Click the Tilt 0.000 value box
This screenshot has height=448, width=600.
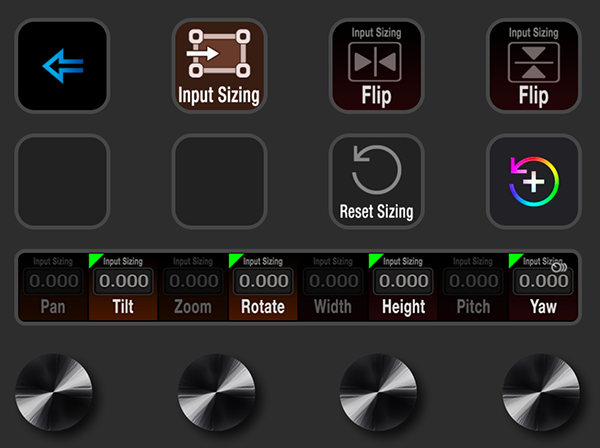click(123, 281)
